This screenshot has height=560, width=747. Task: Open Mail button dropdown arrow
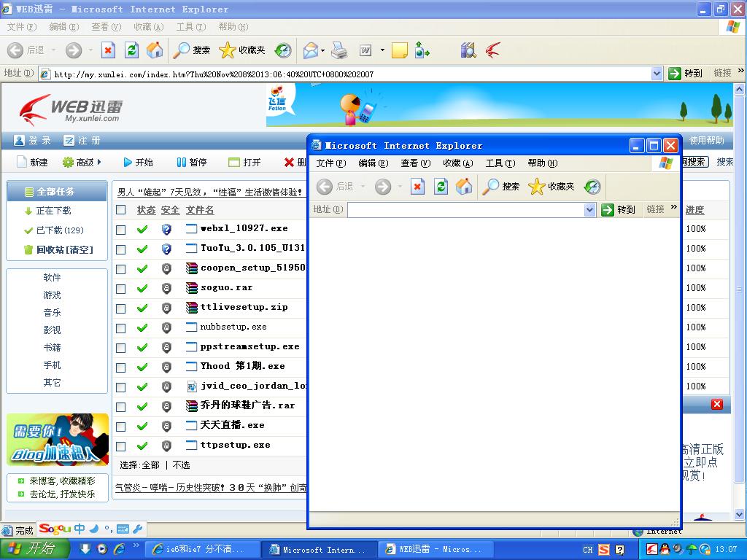322,50
